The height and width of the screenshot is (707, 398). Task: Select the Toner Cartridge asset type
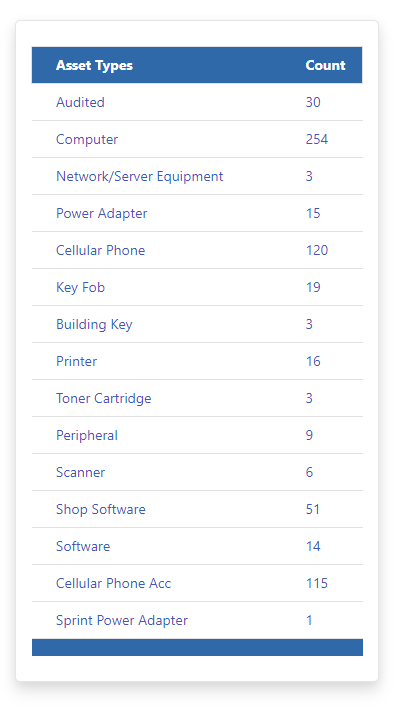pos(104,398)
